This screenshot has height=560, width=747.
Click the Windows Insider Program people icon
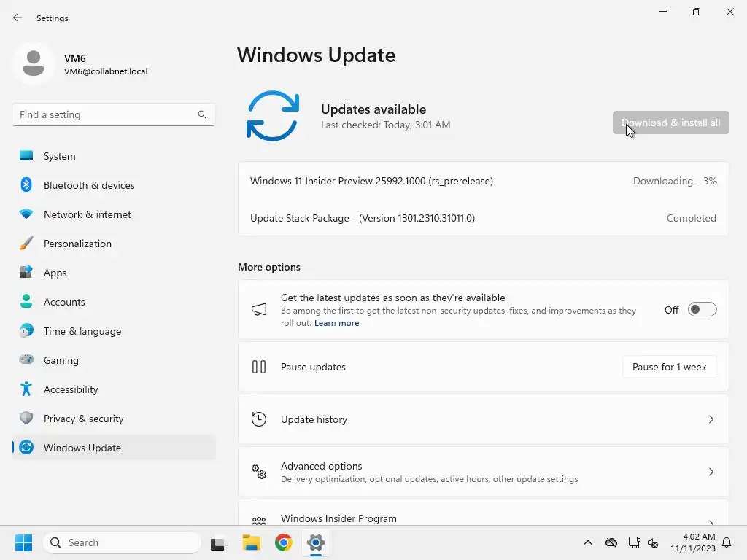(x=259, y=521)
